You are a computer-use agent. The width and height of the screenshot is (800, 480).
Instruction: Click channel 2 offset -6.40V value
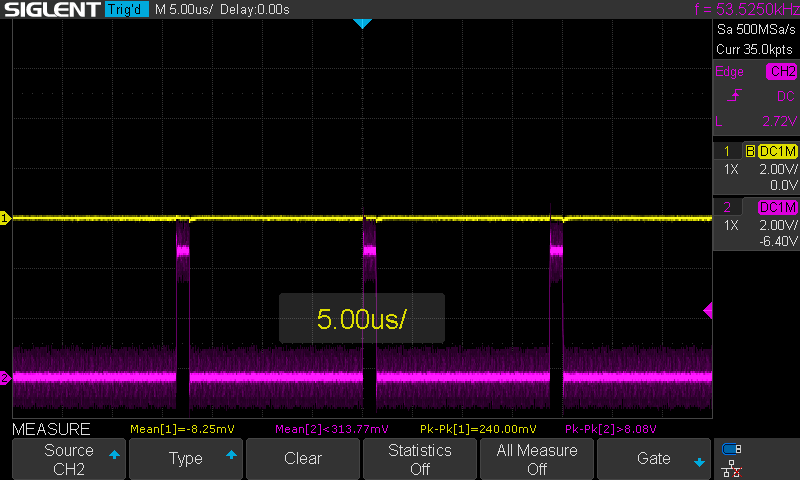click(x=778, y=241)
